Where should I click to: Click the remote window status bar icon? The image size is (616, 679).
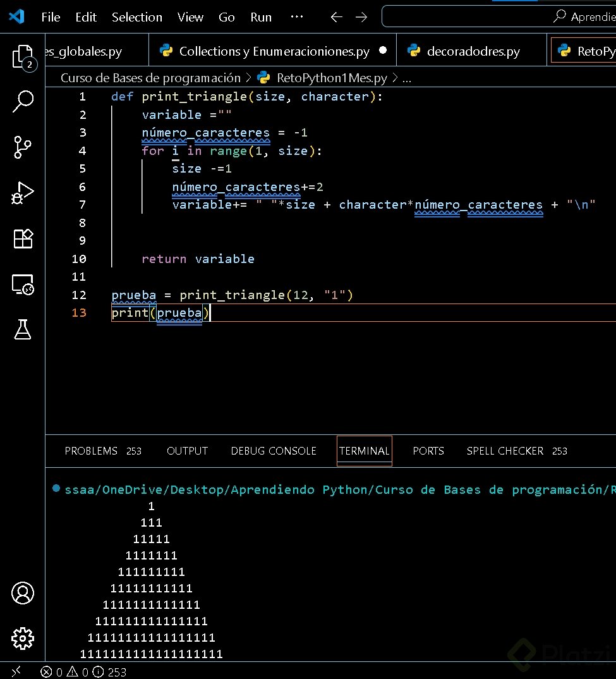click(x=16, y=671)
